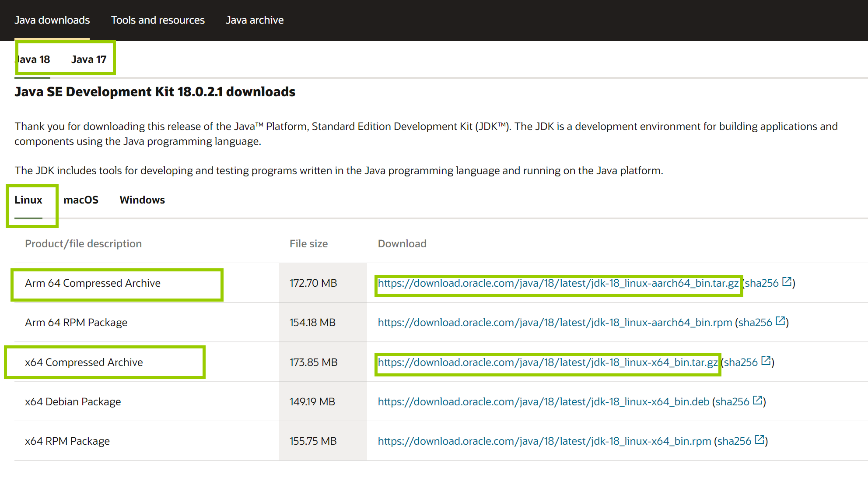Choose the Windows platform tab
The width and height of the screenshot is (868, 485).
tap(142, 200)
